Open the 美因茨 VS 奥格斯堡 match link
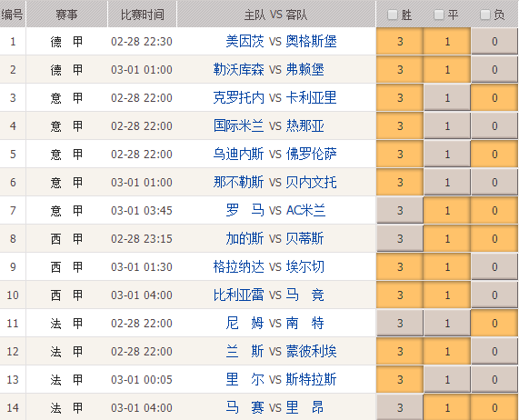 pyautogui.click(x=281, y=42)
